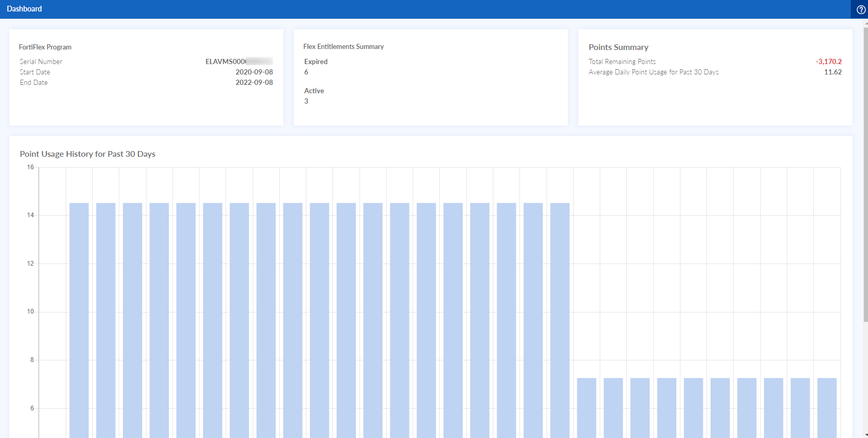This screenshot has height=438, width=868.
Task: Click the Points Summary heading
Action: (x=618, y=47)
